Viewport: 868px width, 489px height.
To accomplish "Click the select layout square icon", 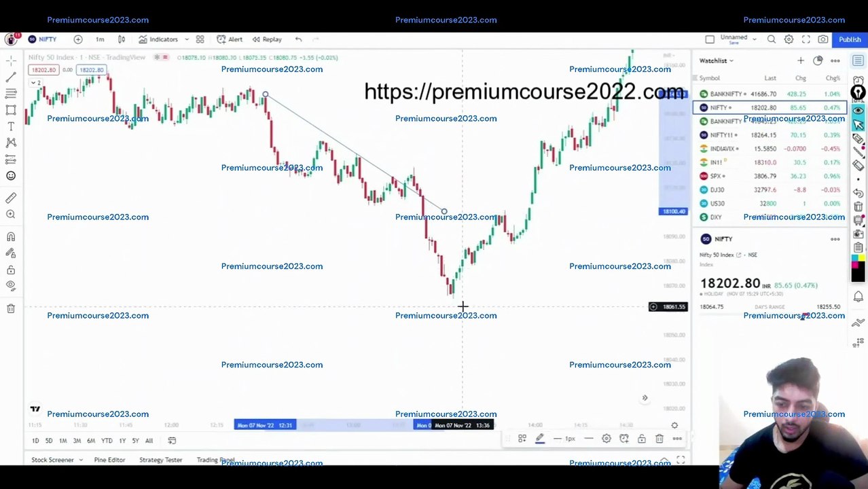I will click(710, 39).
